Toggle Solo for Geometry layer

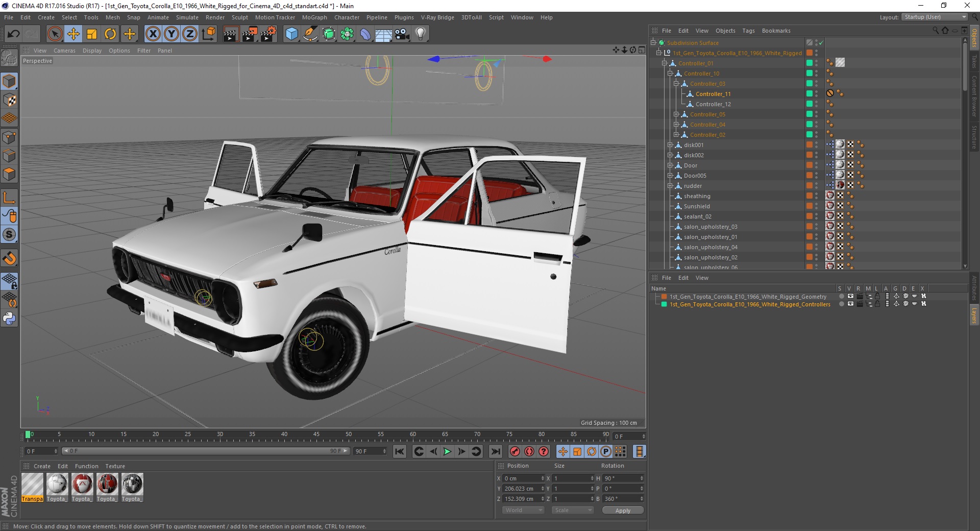(841, 296)
